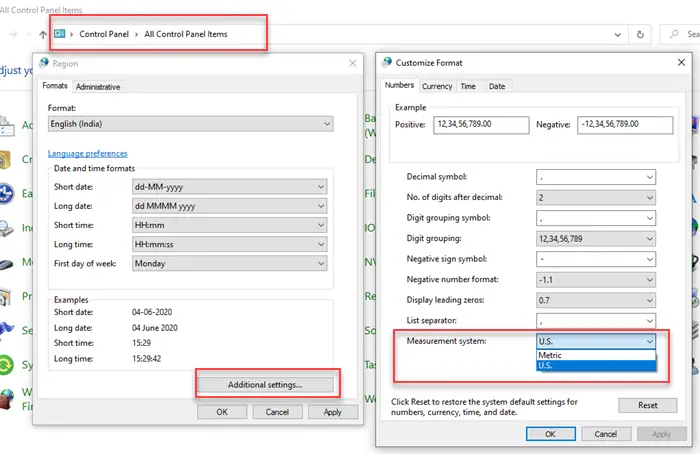
Task: Open the Digit grouping dropdown
Action: (x=596, y=239)
